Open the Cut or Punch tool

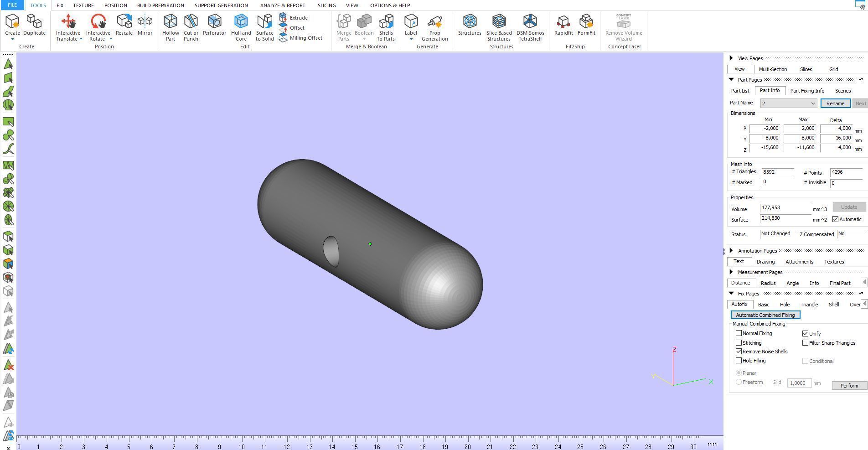tap(191, 27)
